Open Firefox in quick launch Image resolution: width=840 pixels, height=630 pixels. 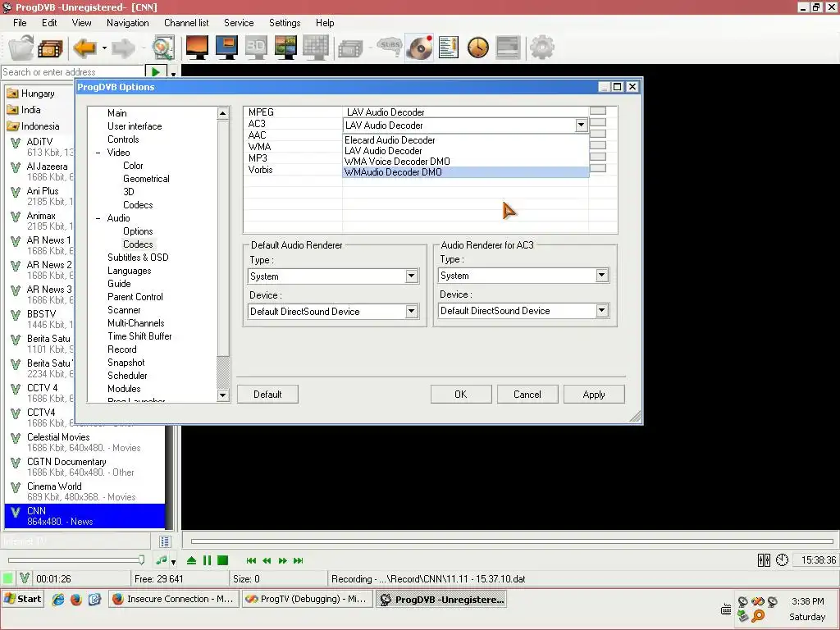[76, 600]
